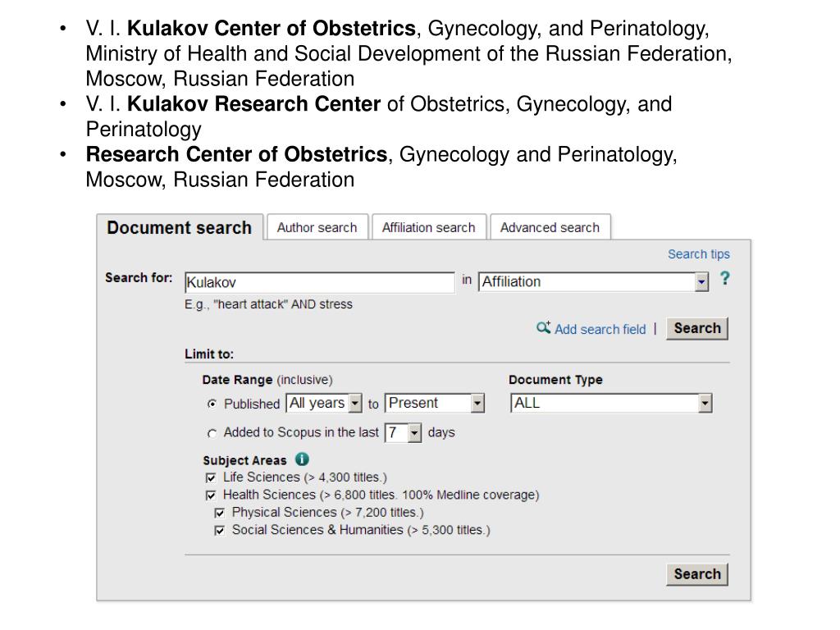Click the magnifier icon beside Add search field

tap(543, 327)
